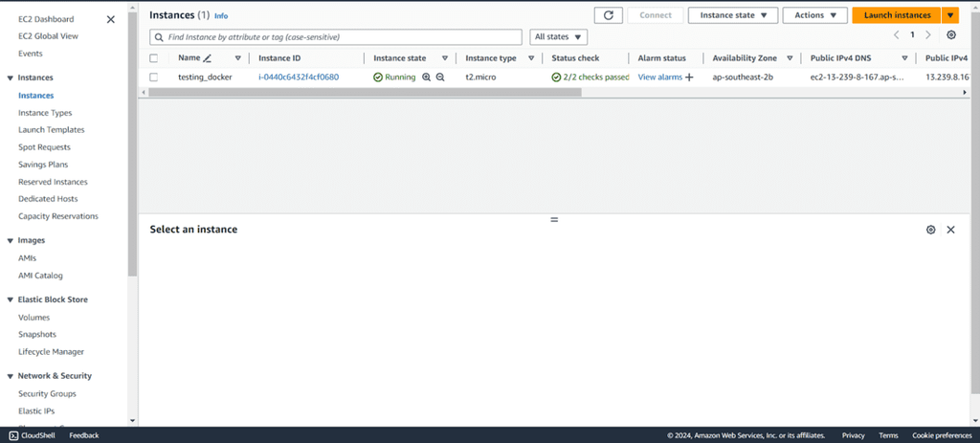The width and height of the screenshot is (980, 443).
Task: Click the Connect button
Action: coord(655,15)
